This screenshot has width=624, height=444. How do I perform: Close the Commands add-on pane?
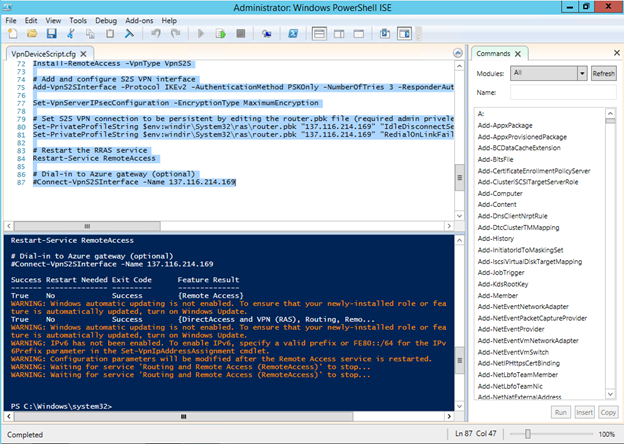click(617, 53)
